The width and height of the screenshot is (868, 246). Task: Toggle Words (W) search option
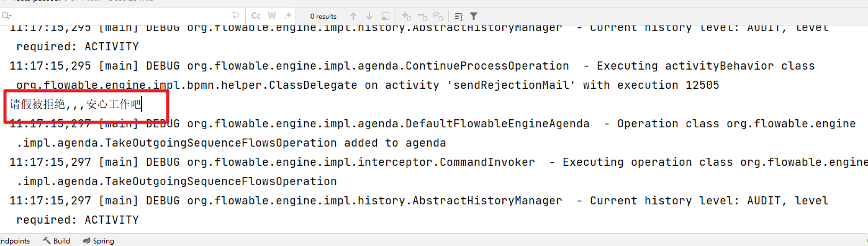click(x=272, y=16)
